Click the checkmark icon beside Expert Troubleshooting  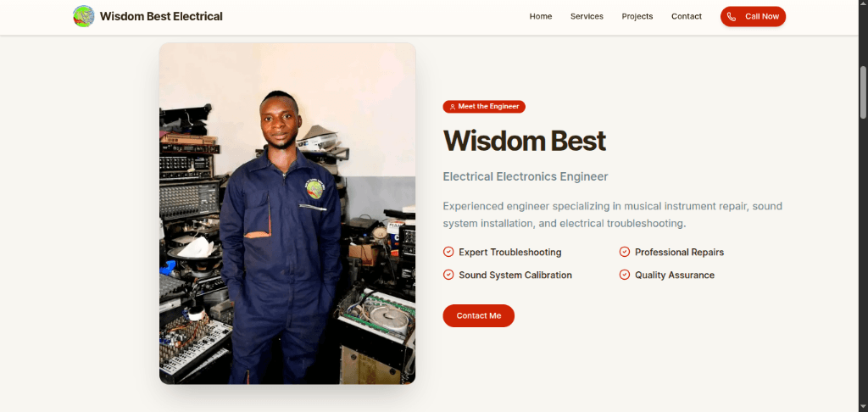click(x=448, y=252)
